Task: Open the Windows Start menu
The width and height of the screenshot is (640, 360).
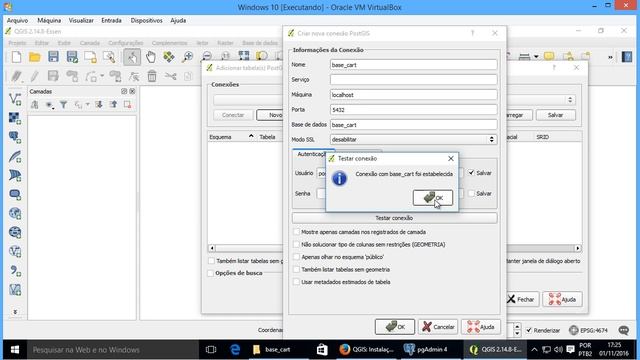Action: (x=15, y=350)
